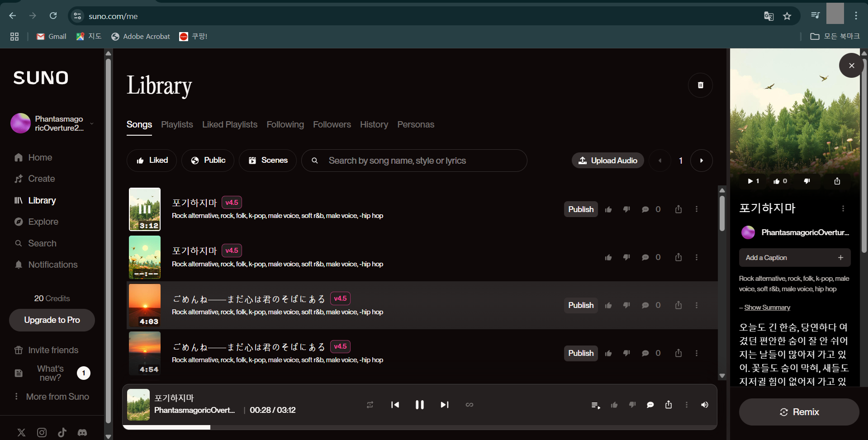Click the Upload Audio button
868x440 pixels.
click(608, 161)
